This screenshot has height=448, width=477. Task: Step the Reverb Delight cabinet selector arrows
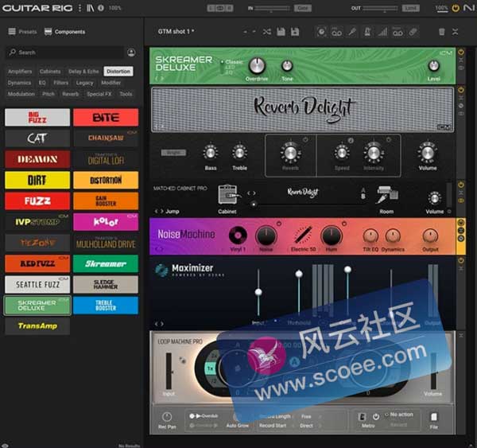251,193
